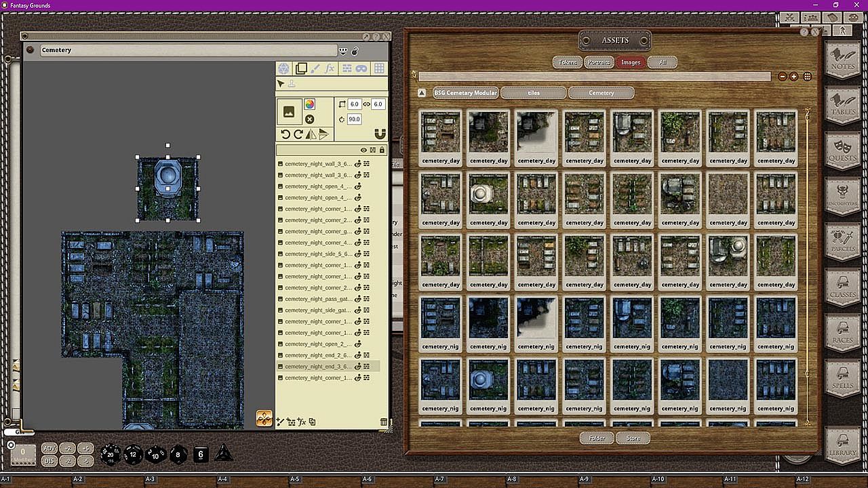Image resolution: width=868 pixels, height=488 pixels.
Task: Switch assets to grid view icon
Action: coord(808,77)
